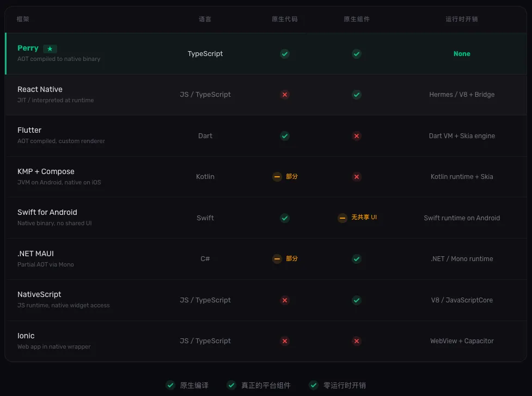Click the 原生编译 legend checkmark
Screen dimensions: 532x396
click(170, 385)
